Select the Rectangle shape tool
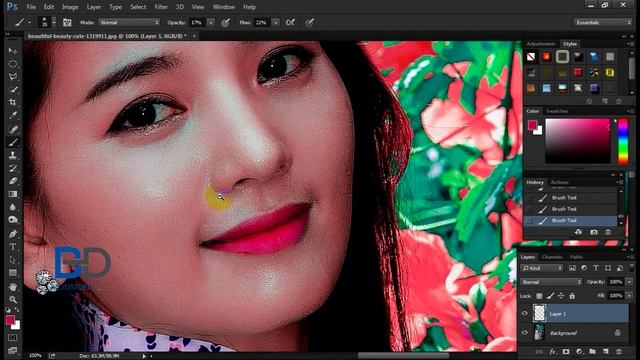The image size is (640, 360). [13, 273]
